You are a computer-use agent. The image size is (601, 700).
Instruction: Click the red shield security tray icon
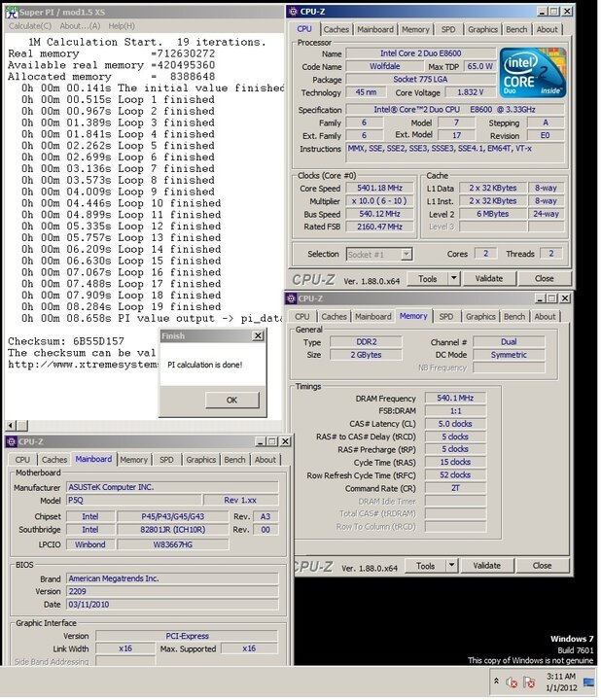512,682
